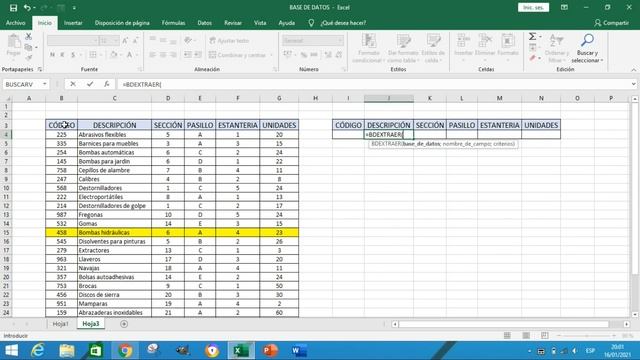Open the Revisar tab
Screen dimensions: 640x360
[233, 23]
